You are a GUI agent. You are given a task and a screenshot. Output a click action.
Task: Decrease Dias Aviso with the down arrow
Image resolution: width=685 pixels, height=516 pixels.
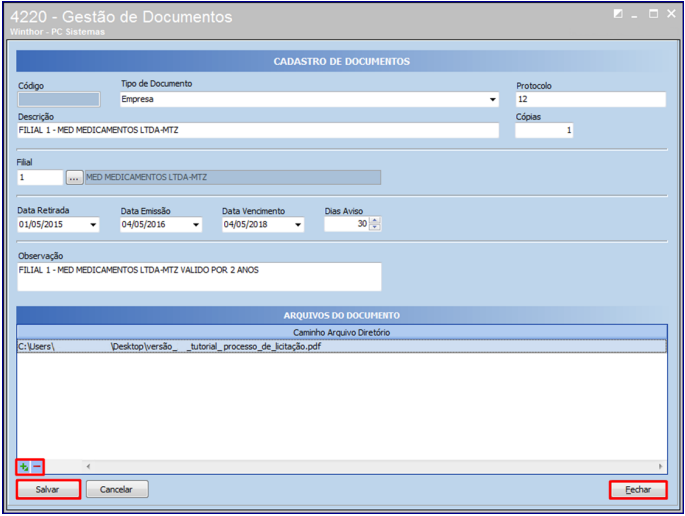pyautogui.click(x=375, y=227)
